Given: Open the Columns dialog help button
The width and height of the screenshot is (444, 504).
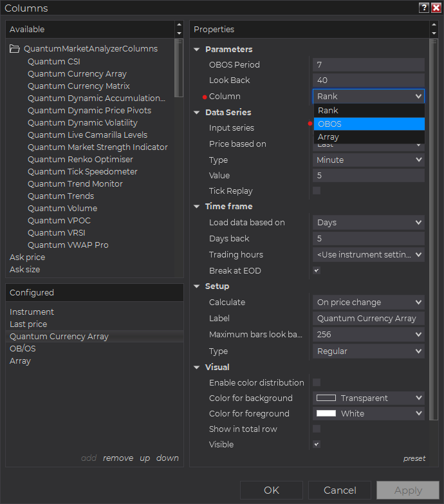Looking at the screenshot, I should tap(424, 8).
